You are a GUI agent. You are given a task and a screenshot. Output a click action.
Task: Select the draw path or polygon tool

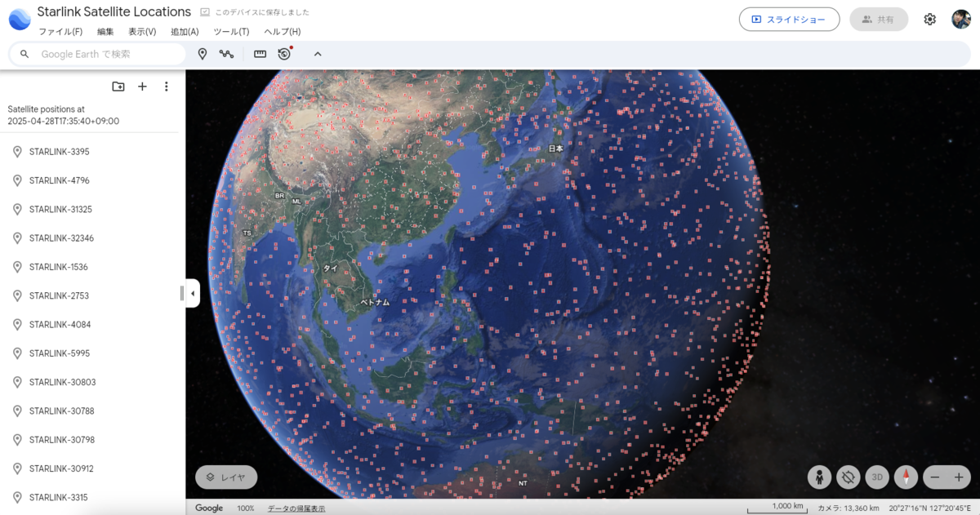[226, 54]
